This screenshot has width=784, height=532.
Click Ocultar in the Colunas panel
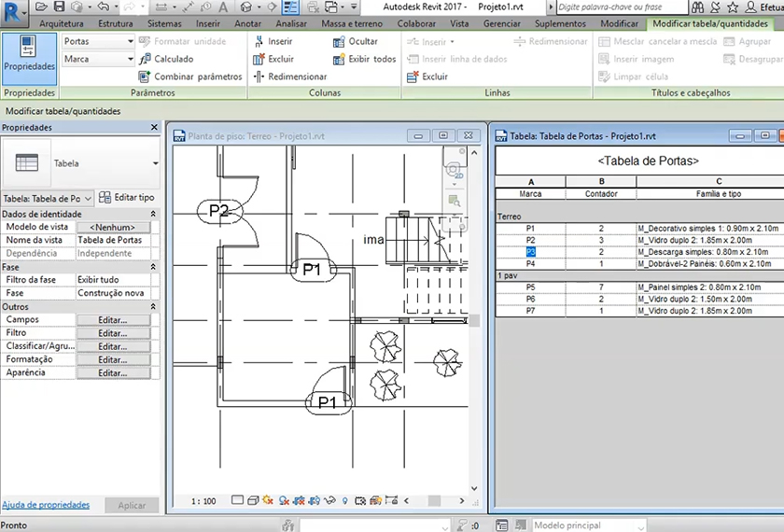click(362, 42)
